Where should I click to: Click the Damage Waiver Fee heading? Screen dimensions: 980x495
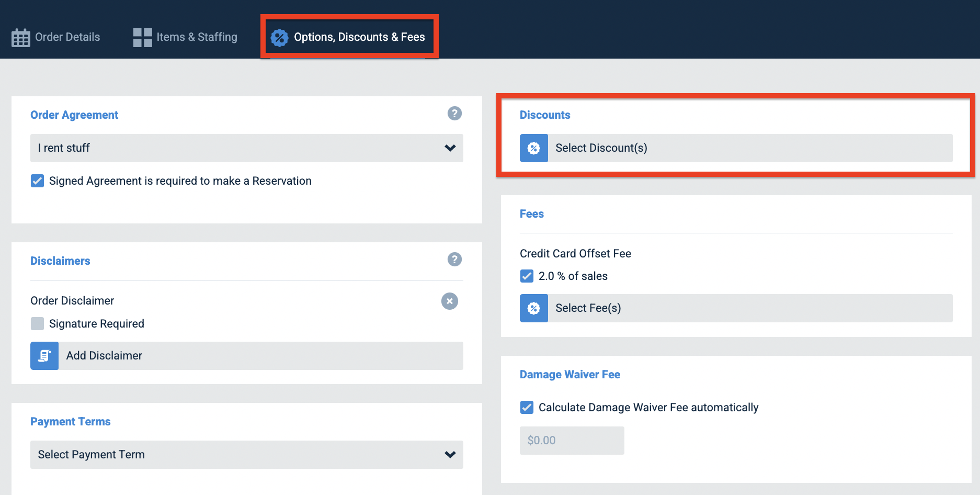[x=570, y=375]
